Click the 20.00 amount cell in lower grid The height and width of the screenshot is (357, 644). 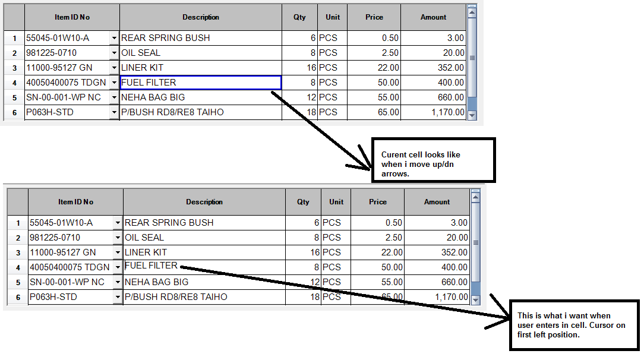[437, 238]
